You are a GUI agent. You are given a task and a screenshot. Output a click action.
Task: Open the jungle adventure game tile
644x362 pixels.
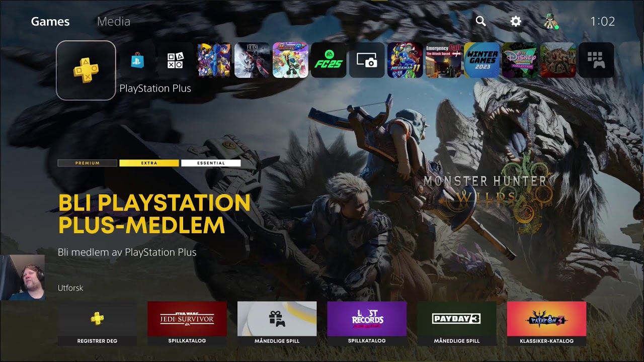coord(558,60)
